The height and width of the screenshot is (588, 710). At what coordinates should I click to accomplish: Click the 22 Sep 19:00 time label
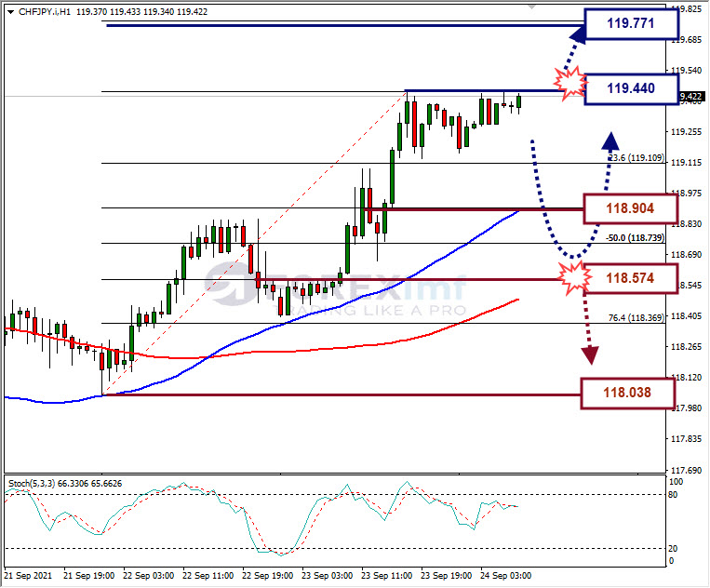coord(268,576)
